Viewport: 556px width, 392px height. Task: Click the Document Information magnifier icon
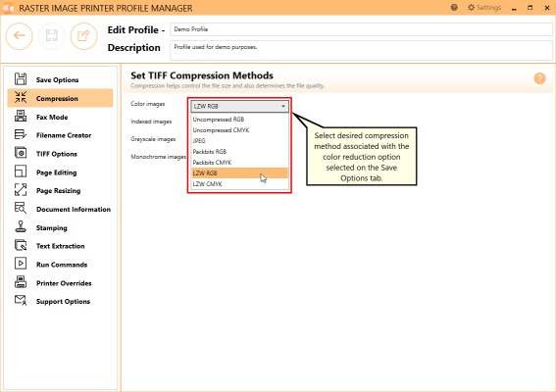pyautogui.click(x=21, y=208)
